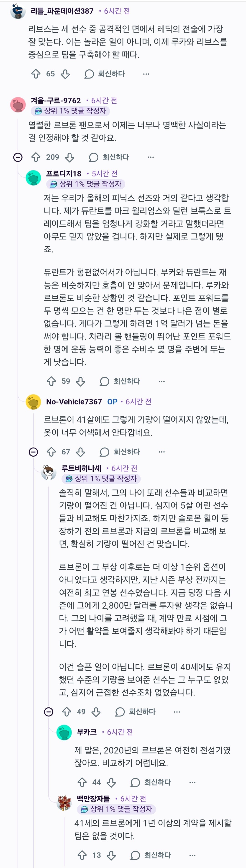Open 프로디지18's user profile
Image resolution: width=246 pixels, height=868 pixels.
point(64,174)
